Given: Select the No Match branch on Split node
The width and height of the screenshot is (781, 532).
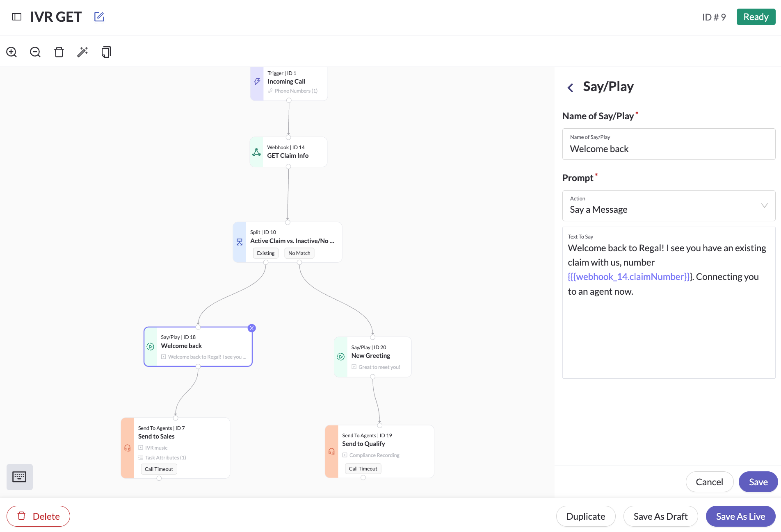Looking at the screenshot, I should point(299,253).
